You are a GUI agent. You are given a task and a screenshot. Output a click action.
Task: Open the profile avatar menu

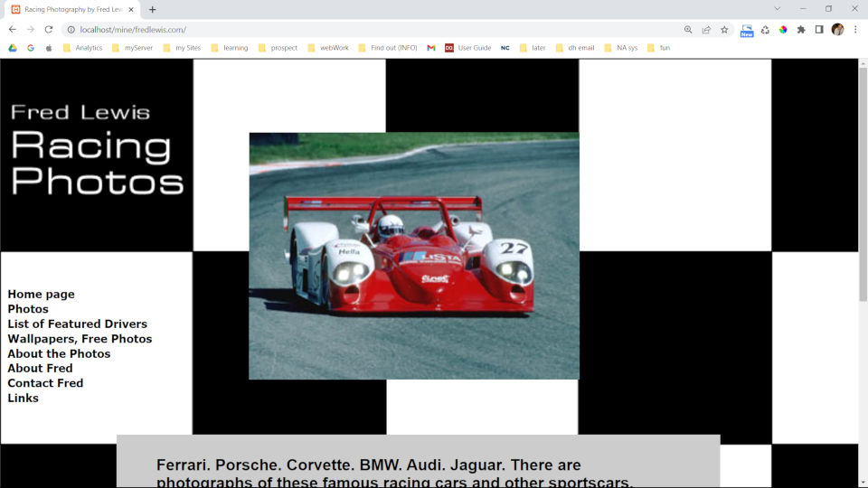point(837,30)
